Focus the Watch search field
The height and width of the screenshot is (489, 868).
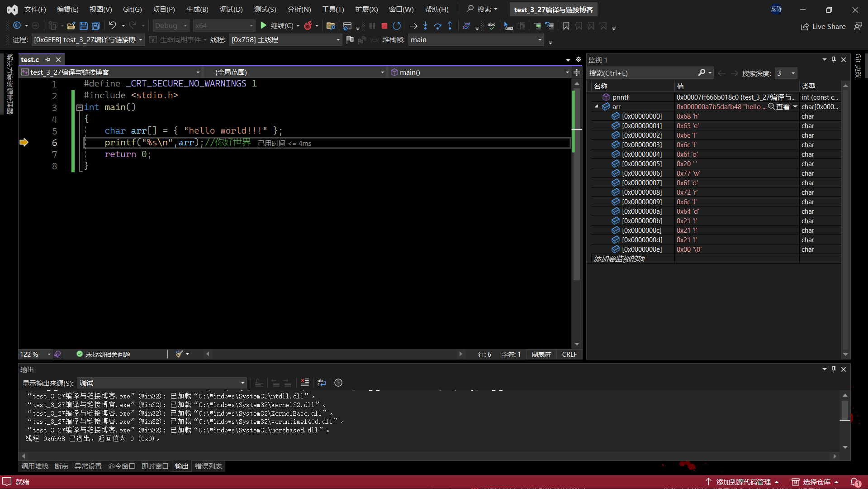(x=642, y=73)
